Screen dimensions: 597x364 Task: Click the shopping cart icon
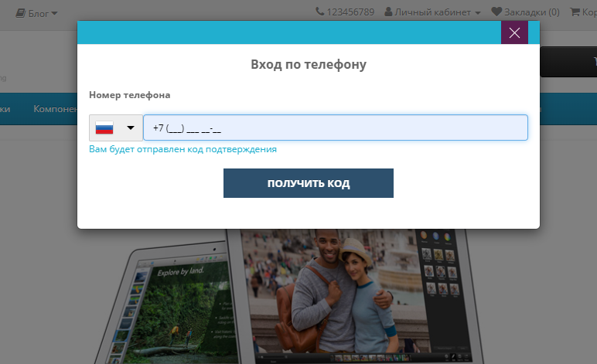(x=575, y=12)
